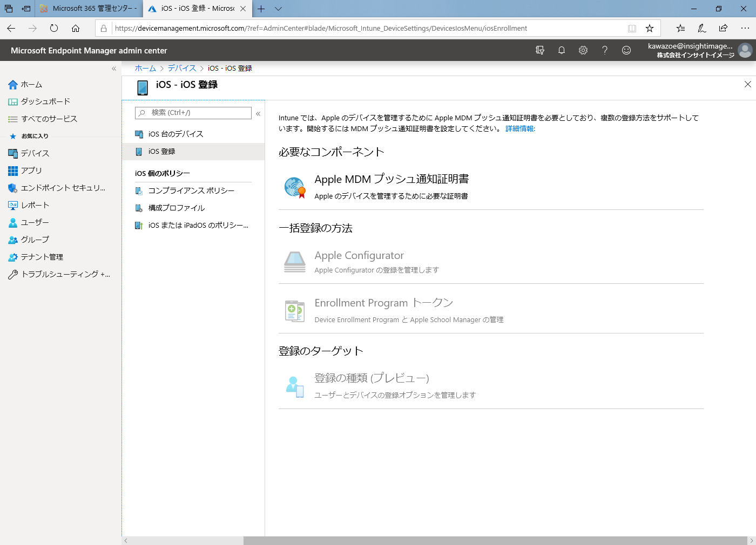Select iOS 登録 menu item
This screenshot has height=545, width=756.
click(x=193, y=152)
